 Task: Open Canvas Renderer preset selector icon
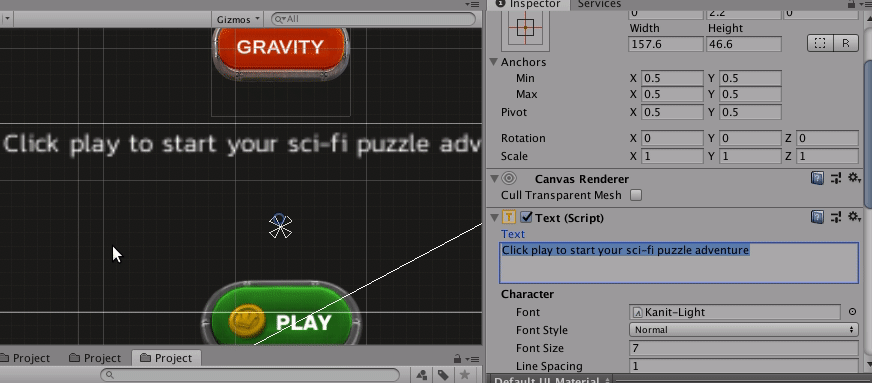coord(835,178)
